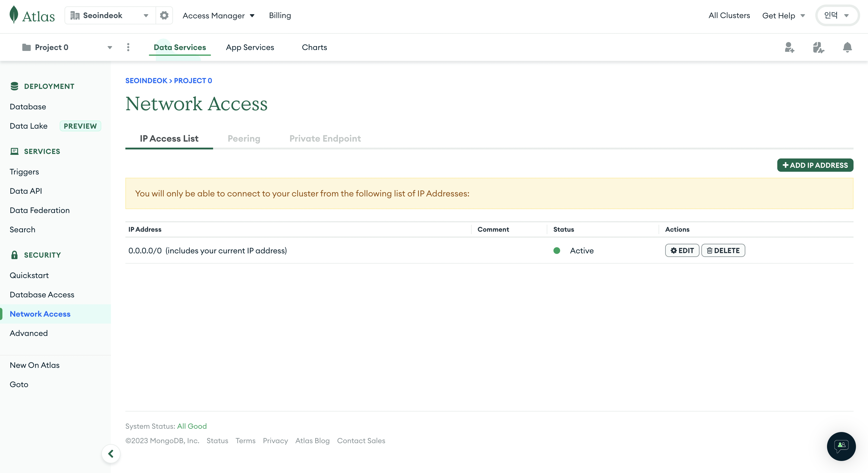Select the Private Endpoint tab
The height and width of the screenshot is (473, 868).
(x=325, y=139)
